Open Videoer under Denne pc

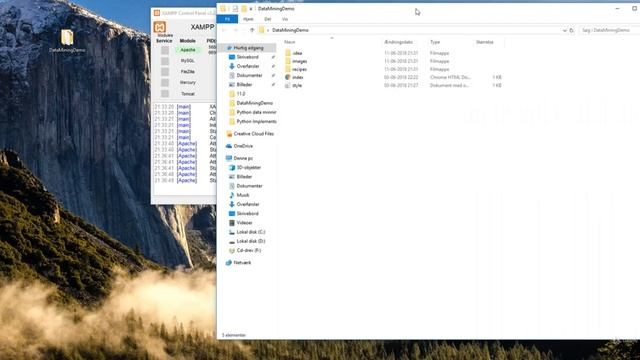click(244, 223)
